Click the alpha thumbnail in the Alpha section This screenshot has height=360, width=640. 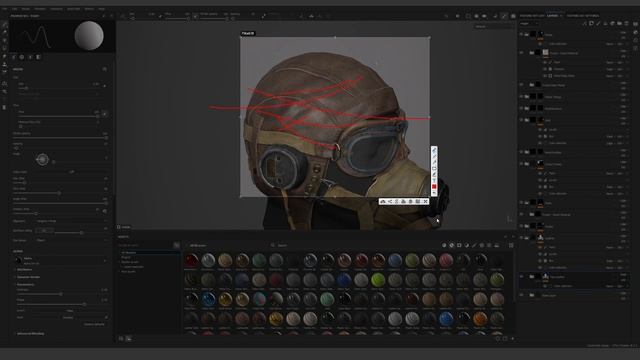point(18,260)
